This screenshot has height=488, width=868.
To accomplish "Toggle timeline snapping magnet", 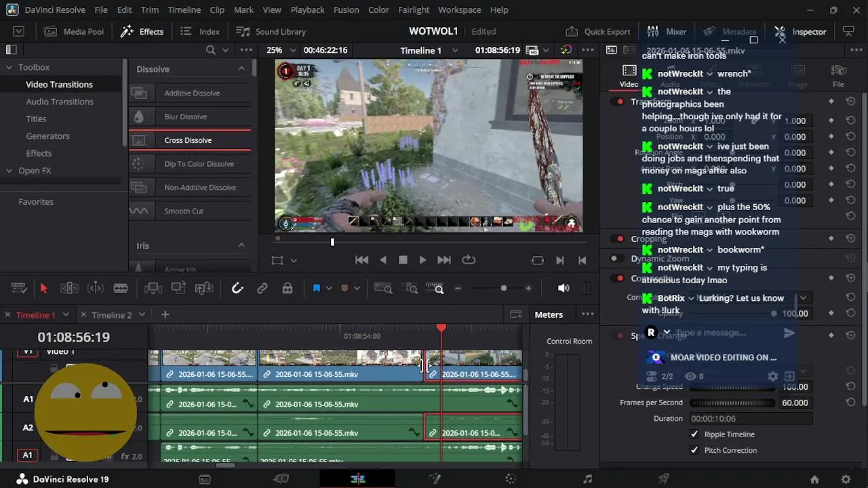I will pyautogui.click(x=237, y=288).
